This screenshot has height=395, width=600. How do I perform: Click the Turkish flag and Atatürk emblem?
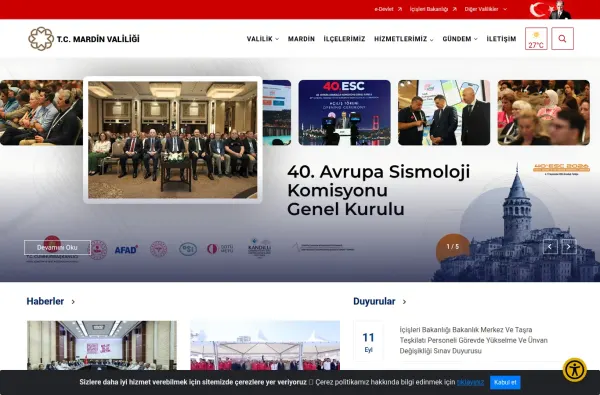point(550,10)
